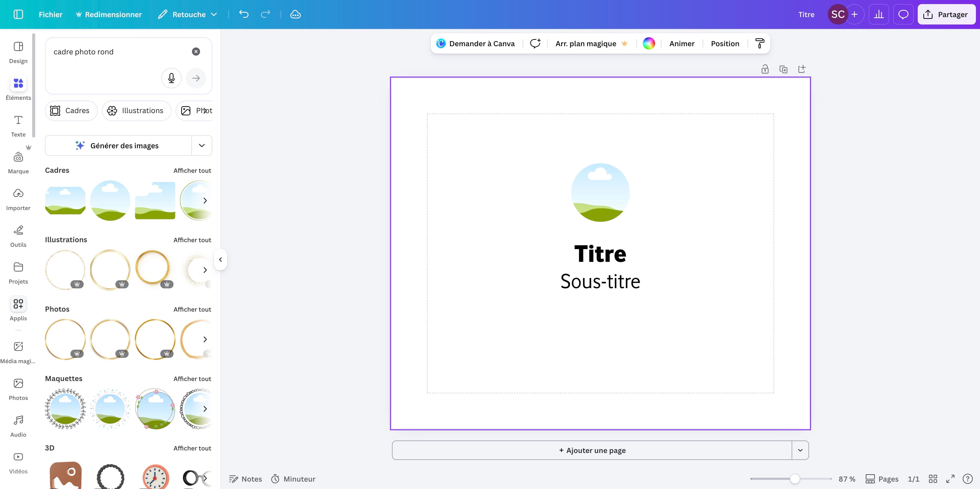Copy style with paint roller icon
This screenshot has height=489, width=980.
coord(760,44)
